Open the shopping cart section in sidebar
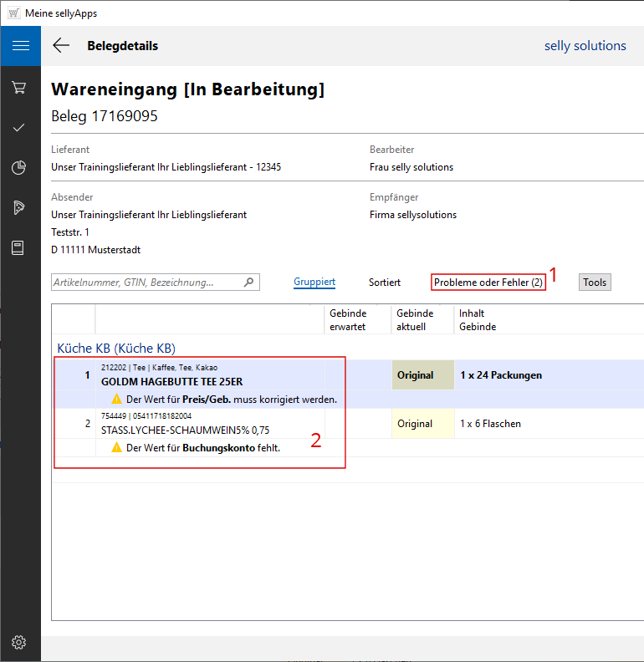Viewport: 644px width, 662px height. [19, 88]
